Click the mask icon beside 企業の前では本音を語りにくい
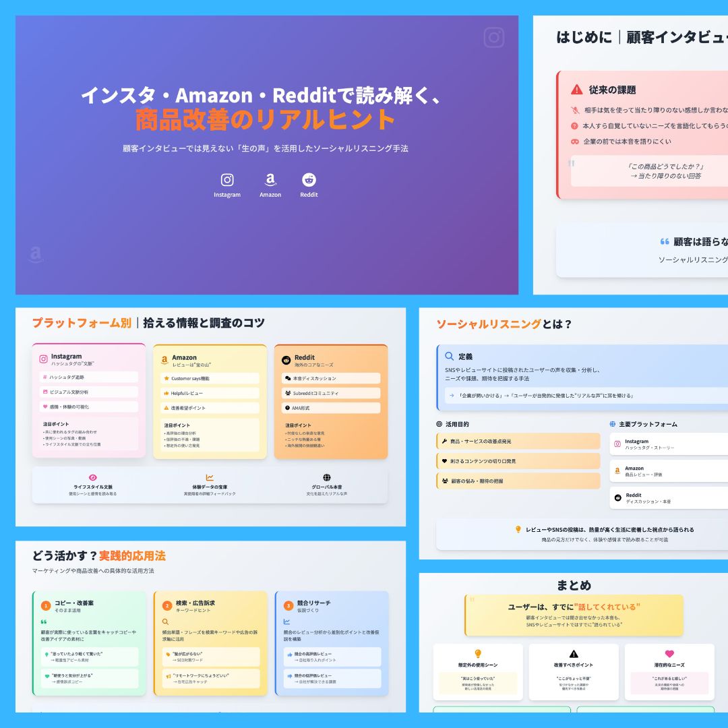728x728 pixels. [x=575, y=142]
